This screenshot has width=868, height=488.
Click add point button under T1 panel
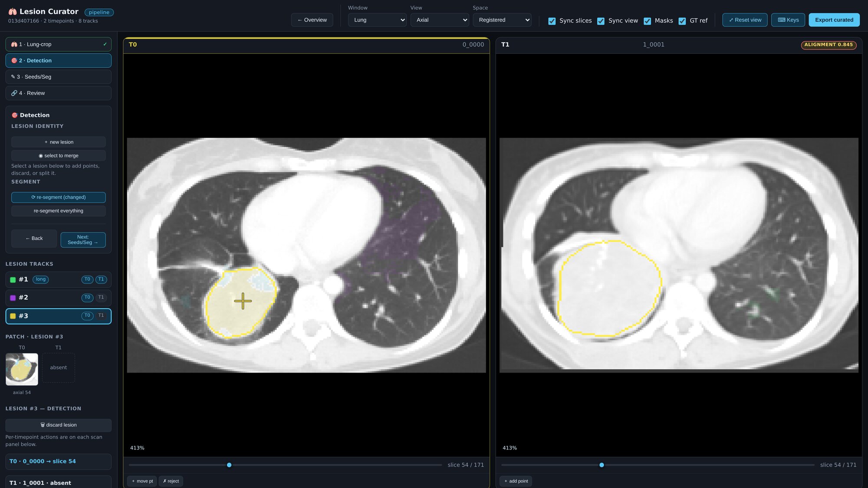(516, 481)
